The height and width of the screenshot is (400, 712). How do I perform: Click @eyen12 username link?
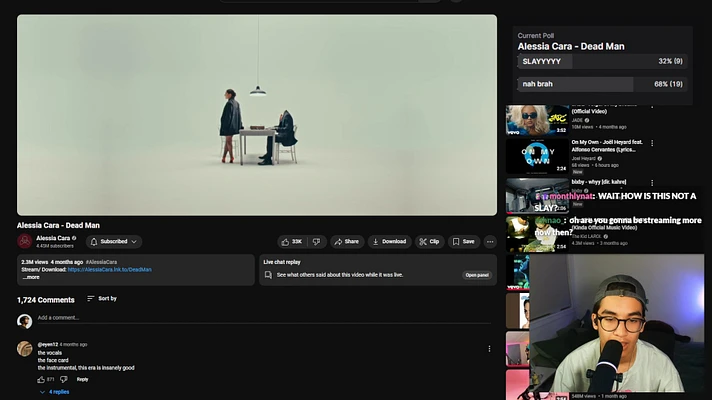48,345
